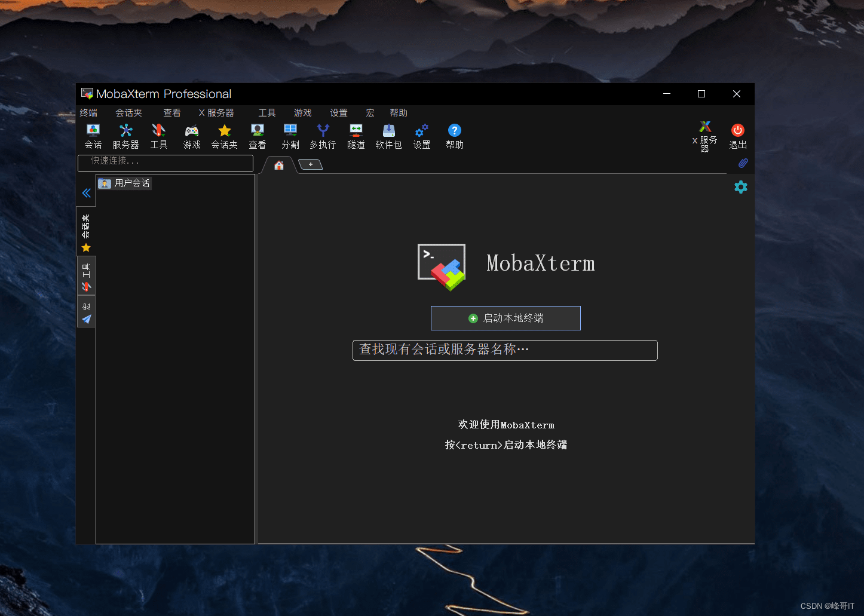Click the 查找现有会话或服务器名称 search field
864x616 pixels.
505,350
